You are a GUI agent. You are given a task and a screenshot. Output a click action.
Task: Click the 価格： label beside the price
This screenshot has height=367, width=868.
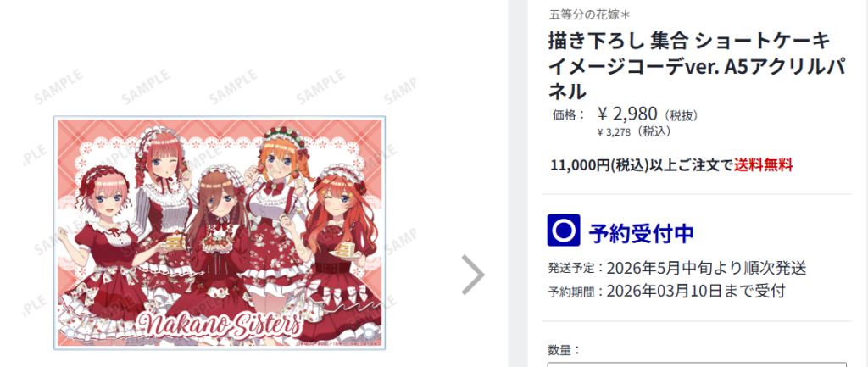pyautogui.click(x=569, y=115)
